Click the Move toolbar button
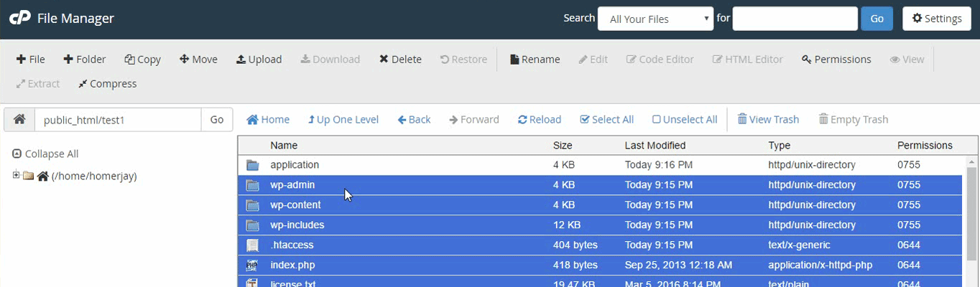Screen dimensions: 980x287 [198, 60]
